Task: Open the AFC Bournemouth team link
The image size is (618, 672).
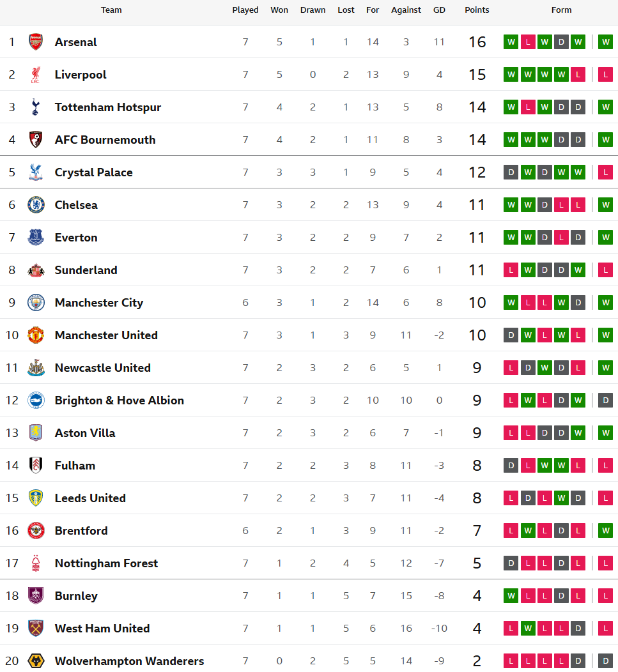Action: (x=105, y=140)
